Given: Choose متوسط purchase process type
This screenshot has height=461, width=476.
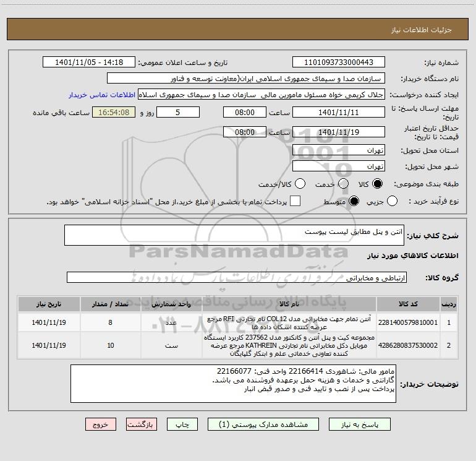Looking at the screenshot, I should coord(354,201).
